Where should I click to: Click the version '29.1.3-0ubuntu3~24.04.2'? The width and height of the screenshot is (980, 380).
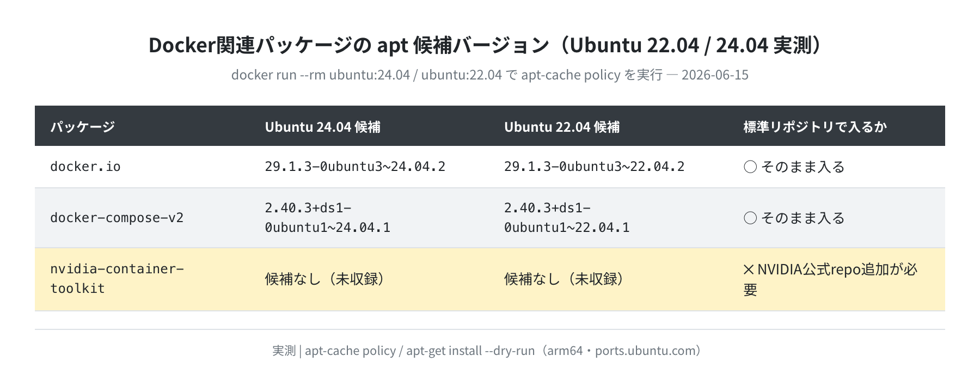point(355,167)
